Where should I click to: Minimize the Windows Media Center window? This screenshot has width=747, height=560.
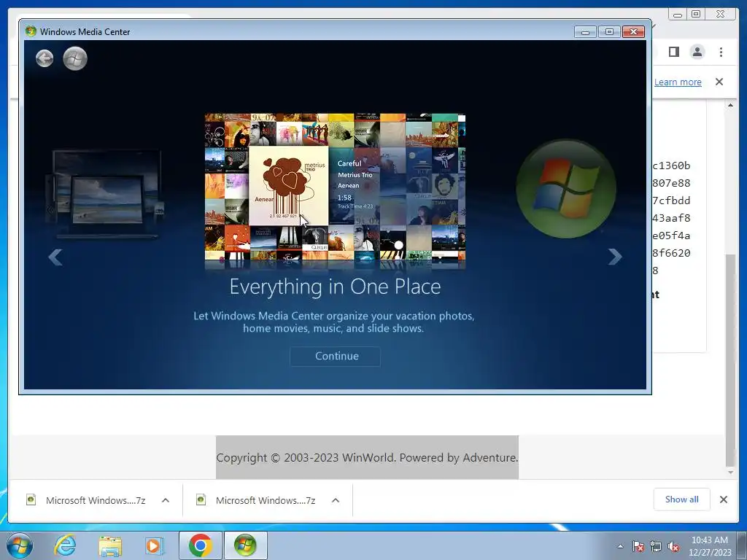click(586, 31)
